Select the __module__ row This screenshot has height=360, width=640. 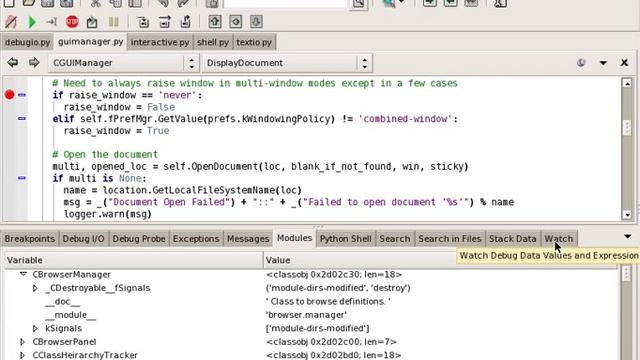click(x=310, y=315)
